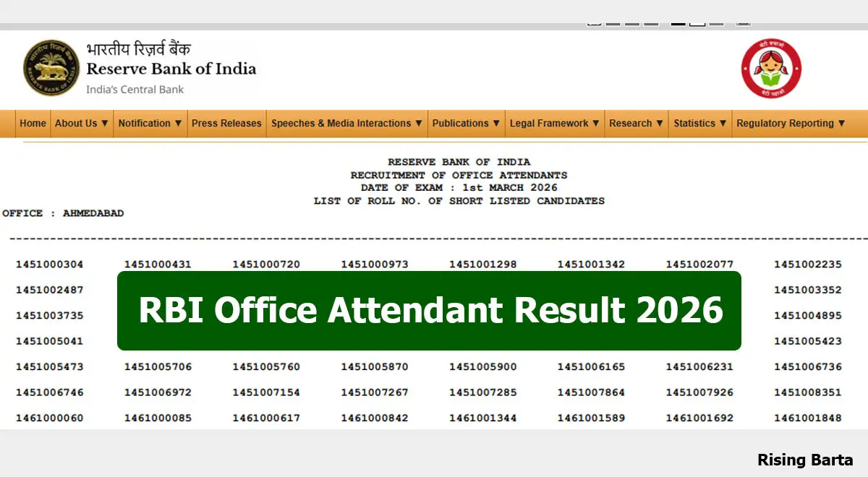868x477 pixels.
Task: Click the RECRUITMENT OF OFFICE ATTENDANTS heading
Action: click(x=459, y=175)
